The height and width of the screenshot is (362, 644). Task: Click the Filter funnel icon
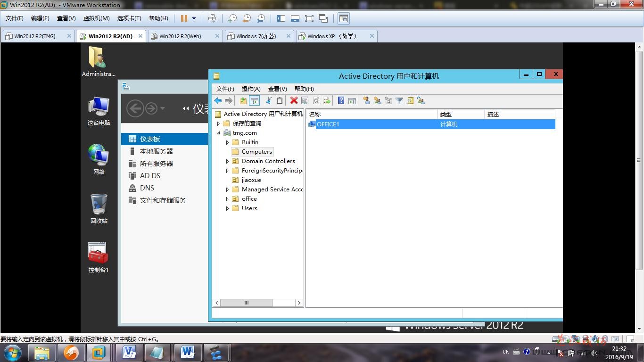click(399, 100)
